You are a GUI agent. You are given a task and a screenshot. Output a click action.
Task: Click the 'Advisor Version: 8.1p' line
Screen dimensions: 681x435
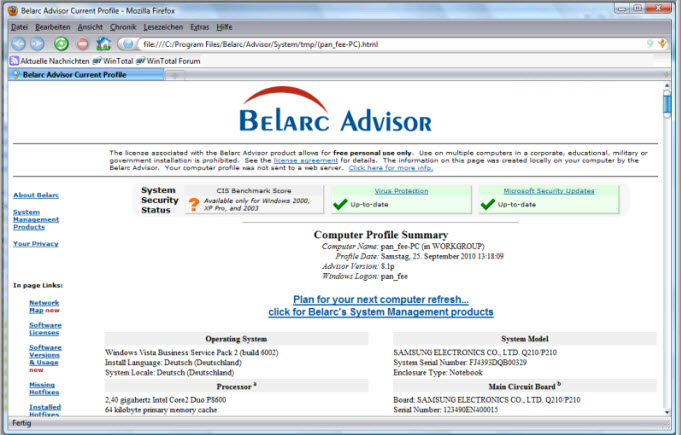pyautogui.click(x=358, y=267)
